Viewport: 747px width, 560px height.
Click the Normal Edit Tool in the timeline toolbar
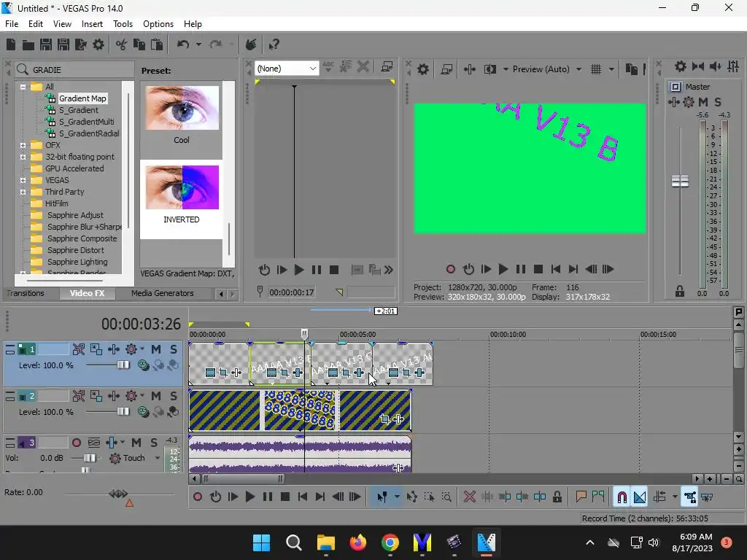pyautogui.click(x=382, y=497)
